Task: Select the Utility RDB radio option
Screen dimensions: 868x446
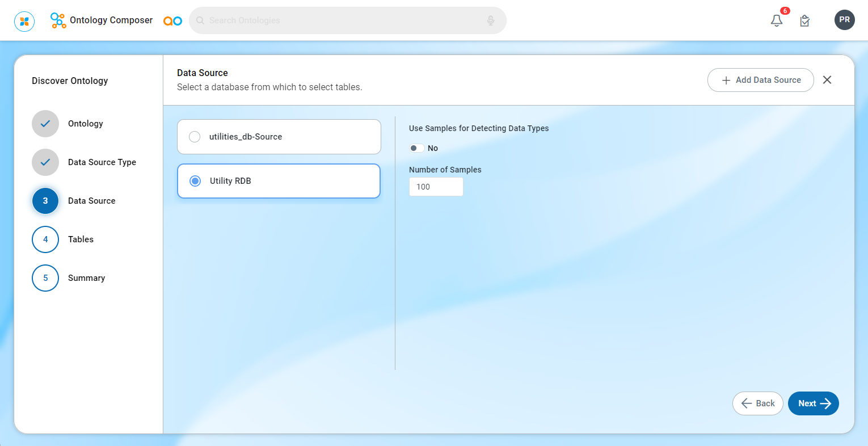Action: point(195,181)
